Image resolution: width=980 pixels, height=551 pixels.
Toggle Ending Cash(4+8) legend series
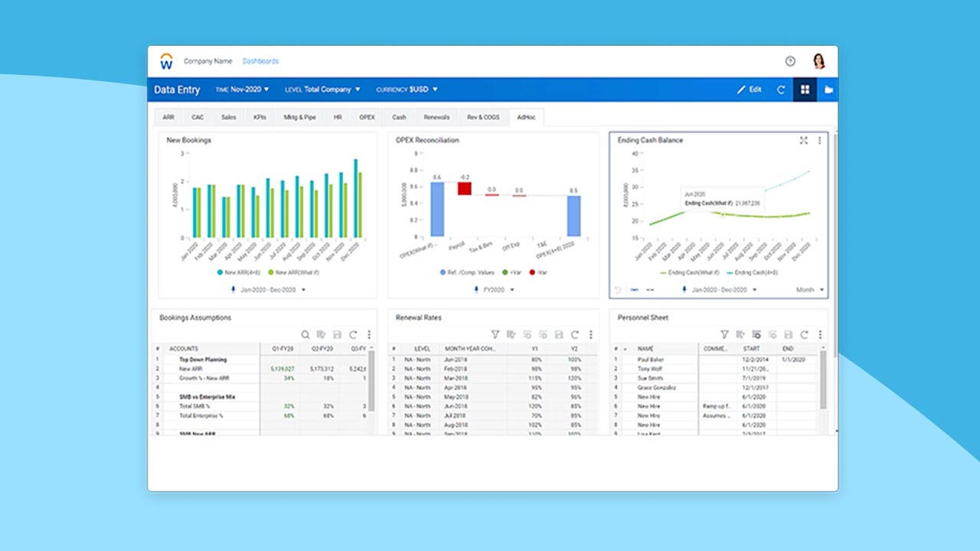click(x=752, y=272)
